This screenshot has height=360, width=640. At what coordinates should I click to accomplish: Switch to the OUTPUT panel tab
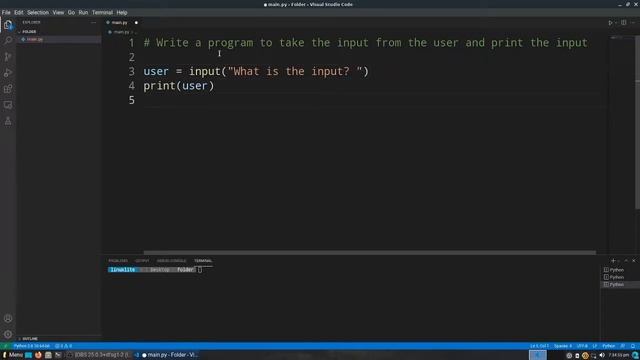coord(142,261)
